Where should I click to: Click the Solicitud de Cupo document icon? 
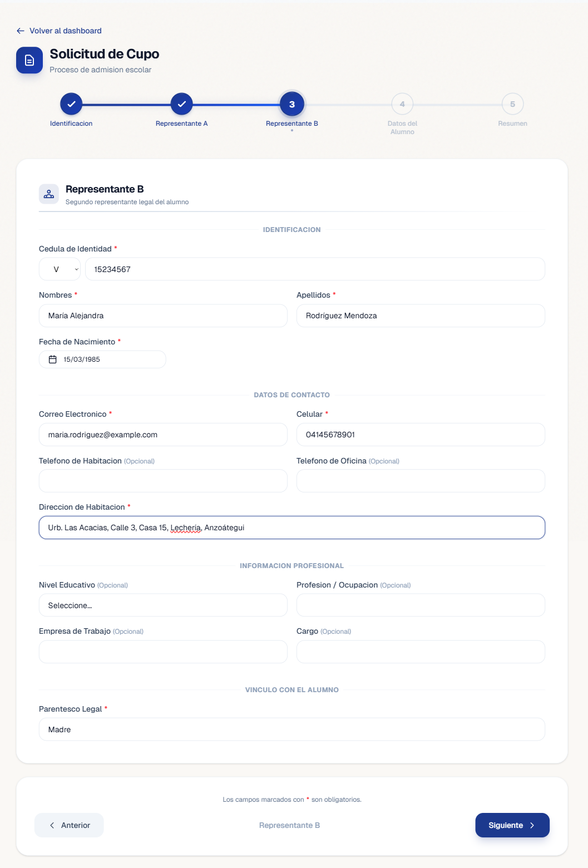[29, 60]
